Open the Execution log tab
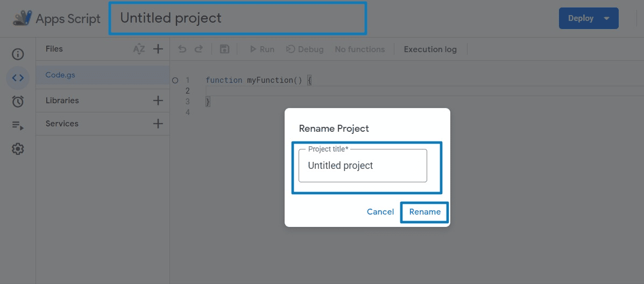 [430, 49]
